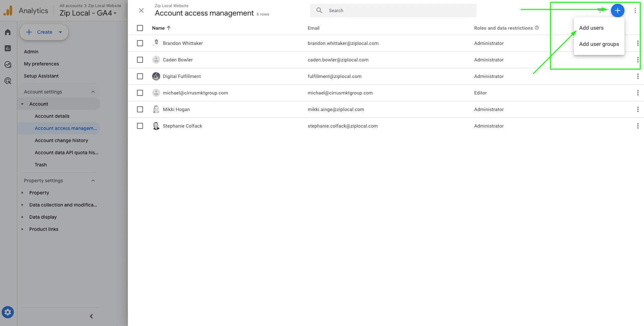
Task: Collapse the admin sidebar with the chevron
Action: (x=91, y=316)
